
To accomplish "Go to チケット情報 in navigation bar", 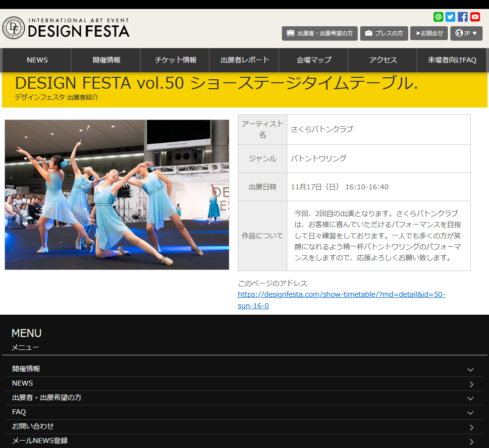I will coord(175,60).
